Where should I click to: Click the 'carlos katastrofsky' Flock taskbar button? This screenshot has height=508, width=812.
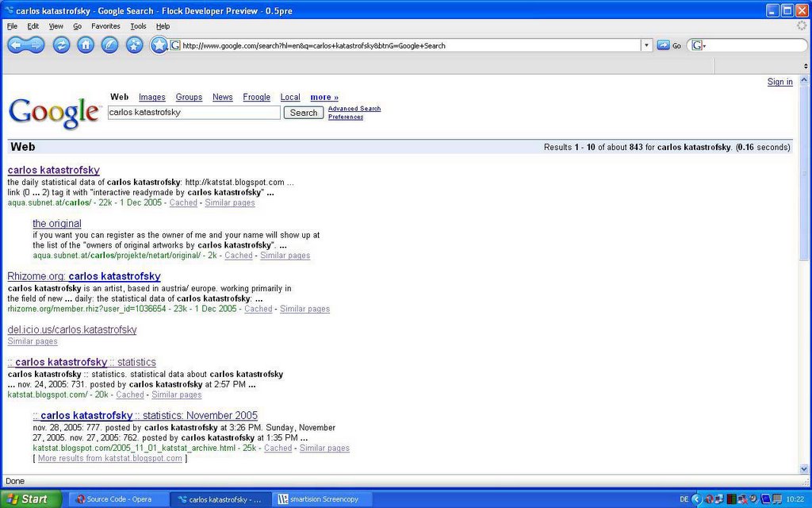(220, 499)
